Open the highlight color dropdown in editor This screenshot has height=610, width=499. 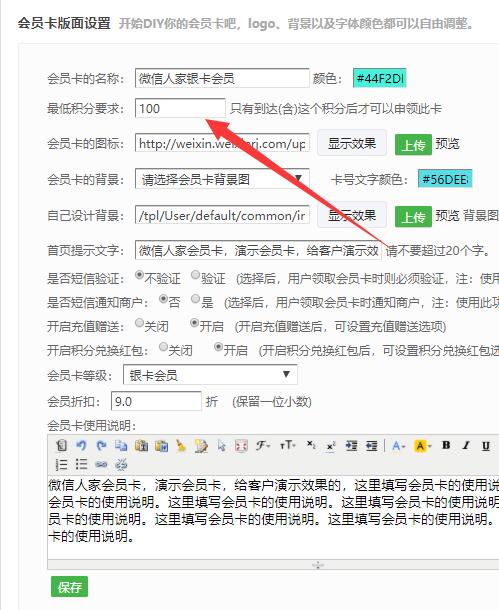tap(423, 445)
